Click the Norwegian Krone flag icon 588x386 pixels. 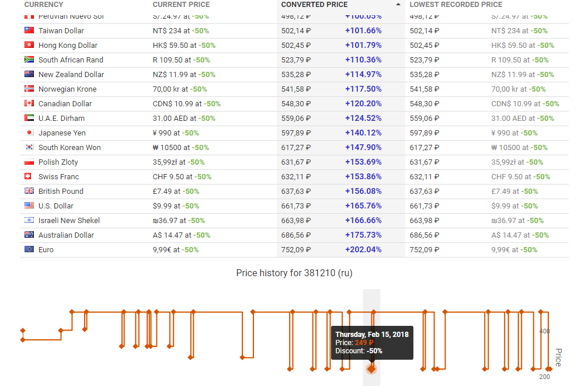tap(29, 89)
